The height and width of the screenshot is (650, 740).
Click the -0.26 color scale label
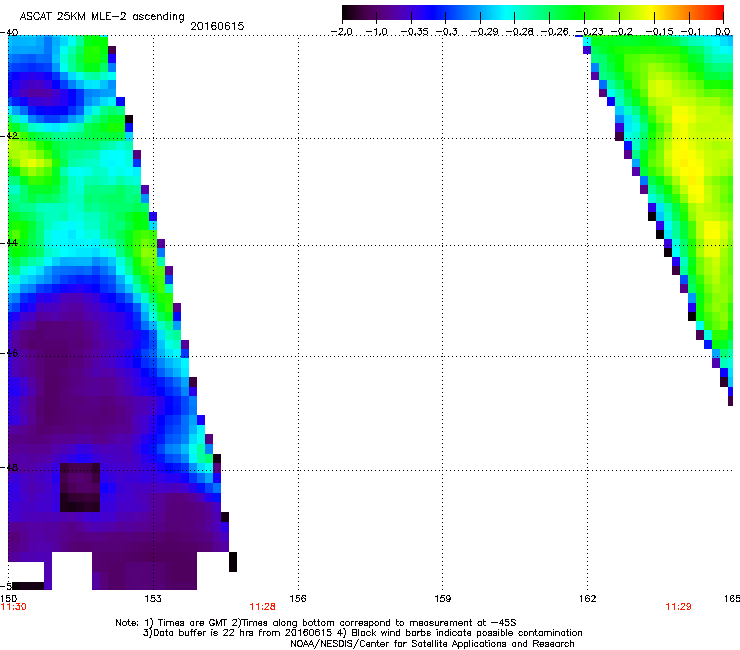[554, 32]
